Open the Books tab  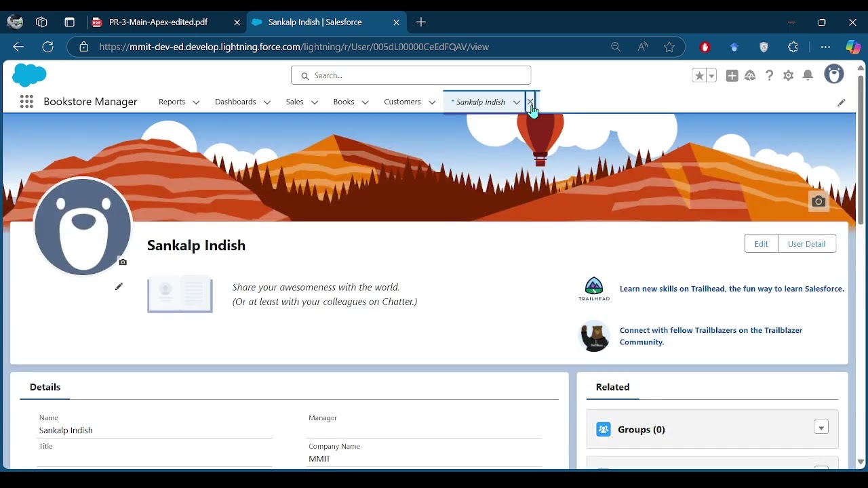343,102
